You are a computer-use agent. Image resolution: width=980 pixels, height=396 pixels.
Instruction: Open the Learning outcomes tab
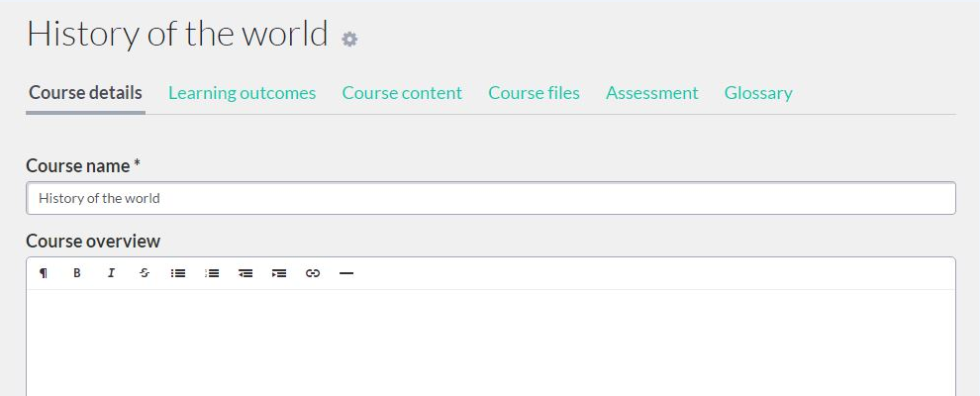tap(242, 93)
